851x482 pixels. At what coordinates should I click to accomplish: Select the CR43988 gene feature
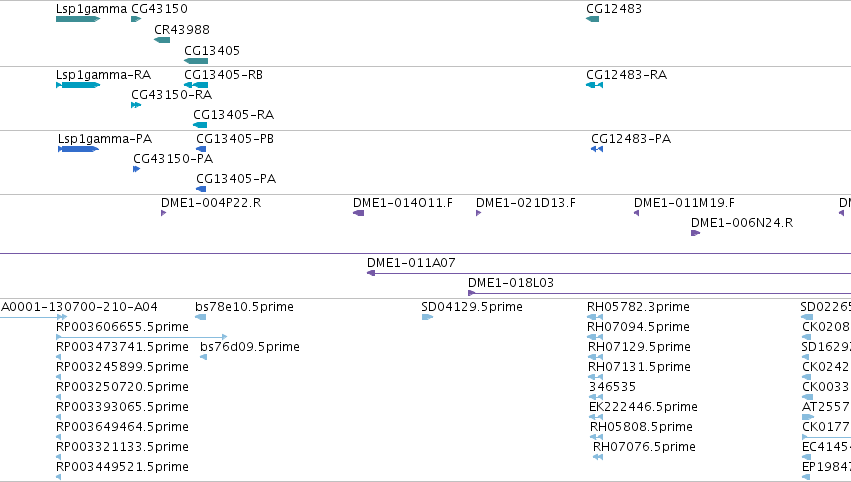click(x=162, y=40)
